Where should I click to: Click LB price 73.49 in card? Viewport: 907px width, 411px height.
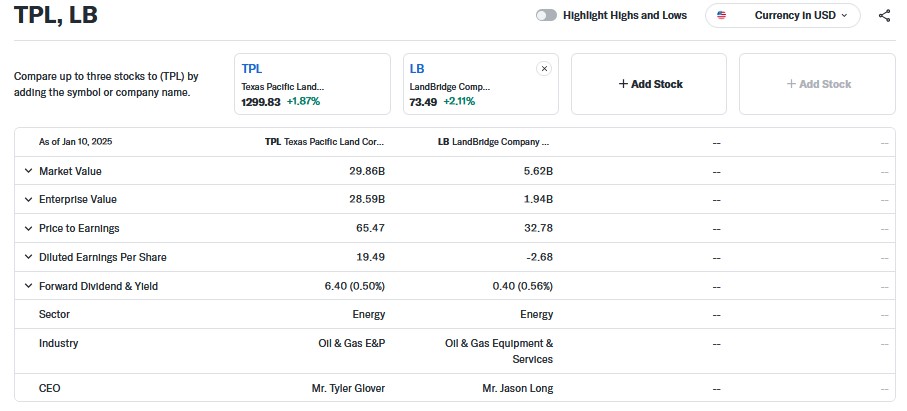(x=423, y=101)
